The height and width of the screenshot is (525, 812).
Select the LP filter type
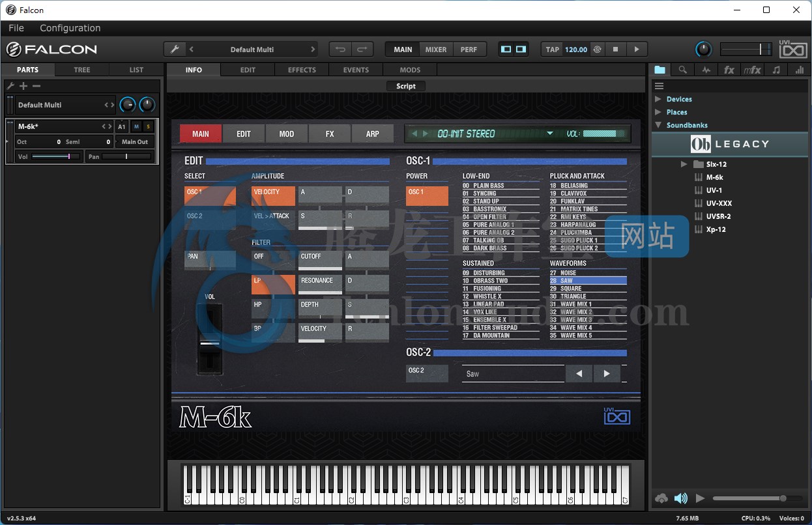[273, 285]
